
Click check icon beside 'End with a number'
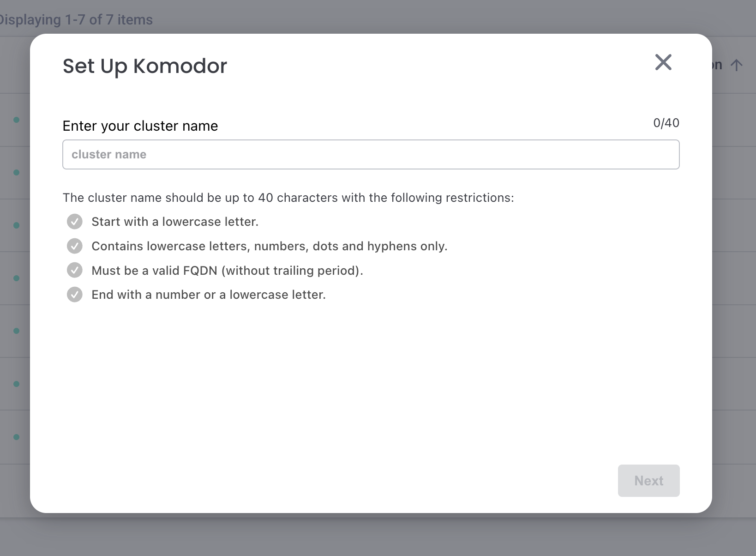[75, 295]
